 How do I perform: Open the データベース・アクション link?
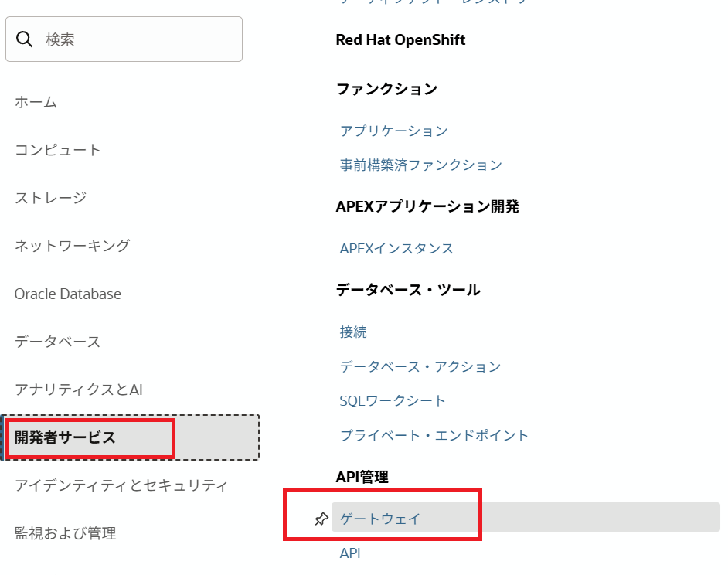(x=420, y=366)
